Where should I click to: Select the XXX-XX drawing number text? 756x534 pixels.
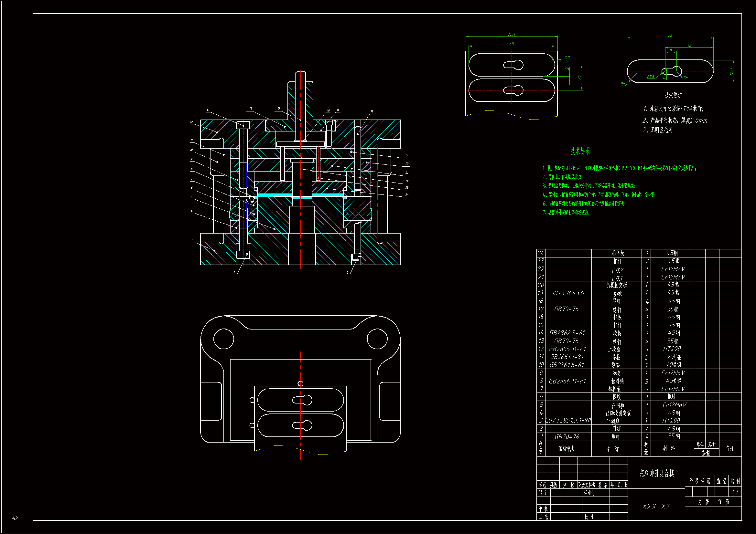tap(656, 506)
